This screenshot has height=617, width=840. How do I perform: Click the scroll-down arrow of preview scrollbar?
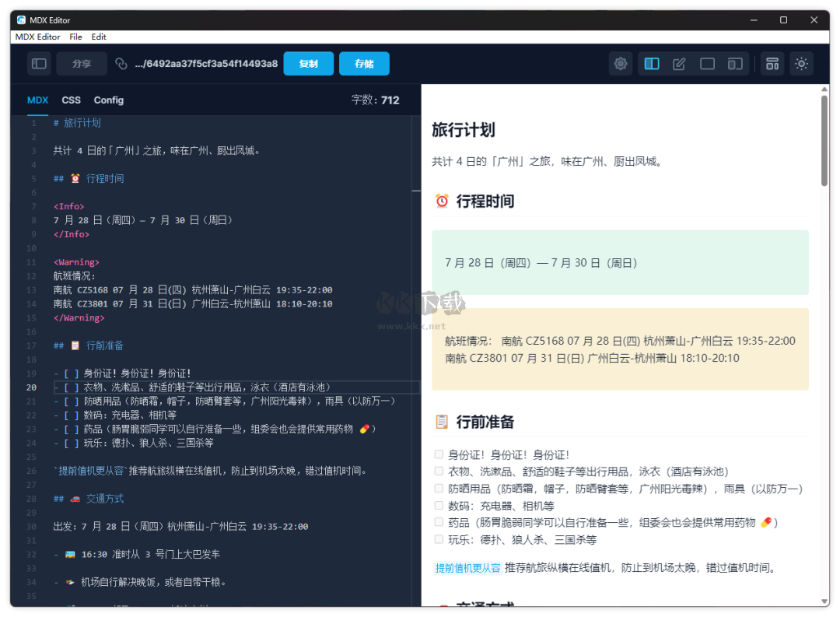[x=824, y=601]
